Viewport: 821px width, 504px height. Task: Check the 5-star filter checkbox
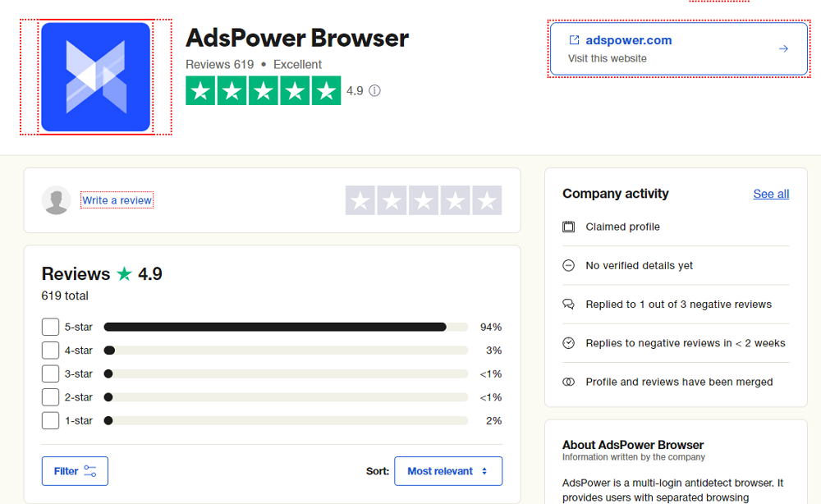pyautogui.click(x=50, y=327)
